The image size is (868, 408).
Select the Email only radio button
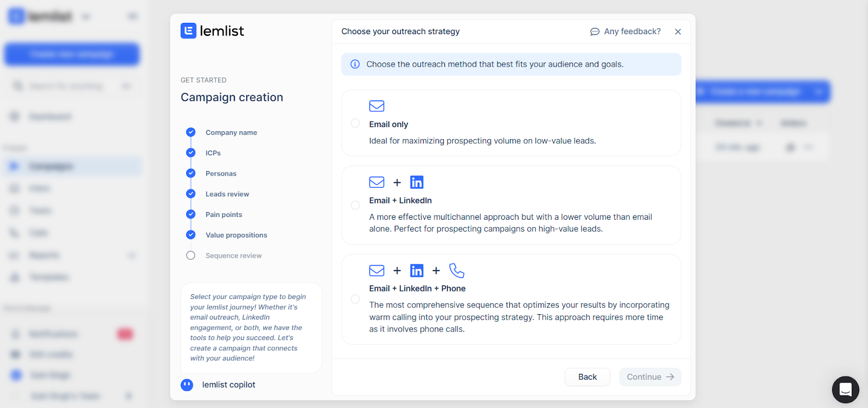355,123
